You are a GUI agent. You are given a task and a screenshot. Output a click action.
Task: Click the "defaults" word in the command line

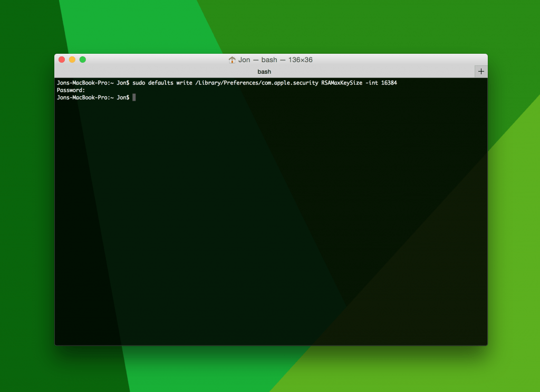160,83
